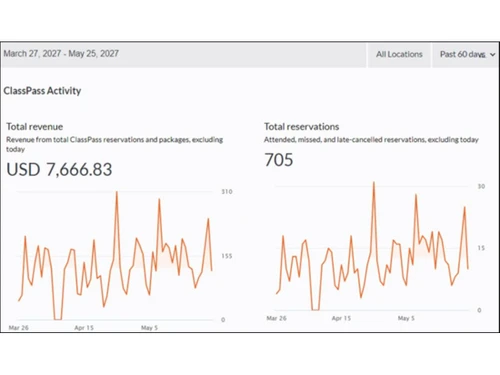
Task: Click Apr 15 label under reservations chart
Action: 341,318
